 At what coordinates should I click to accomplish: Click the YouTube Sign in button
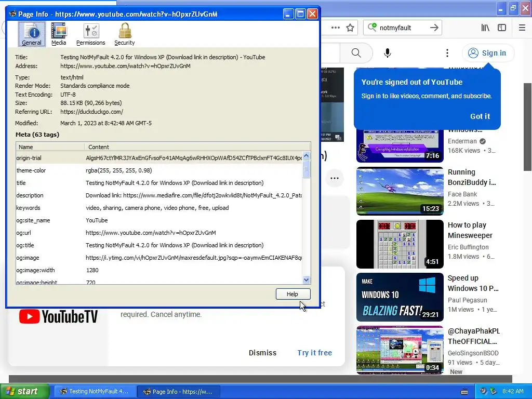pyautogui.click(x=487, y=53)
